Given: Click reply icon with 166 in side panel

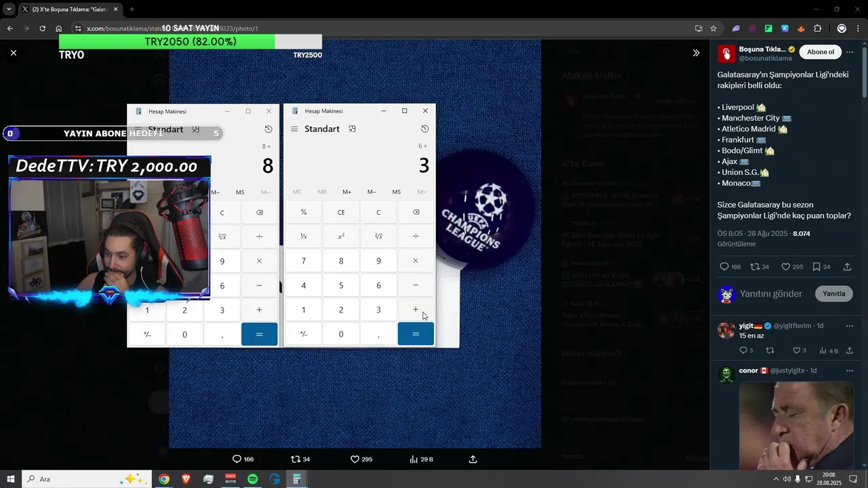Looking at the screenshot, I should [x=724, y=267].
